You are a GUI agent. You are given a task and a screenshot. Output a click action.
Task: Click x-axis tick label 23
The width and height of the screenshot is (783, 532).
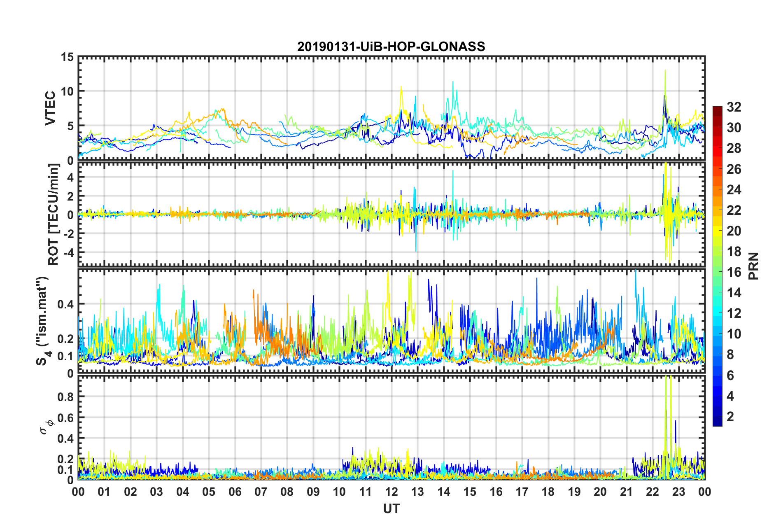click(678, 492)
